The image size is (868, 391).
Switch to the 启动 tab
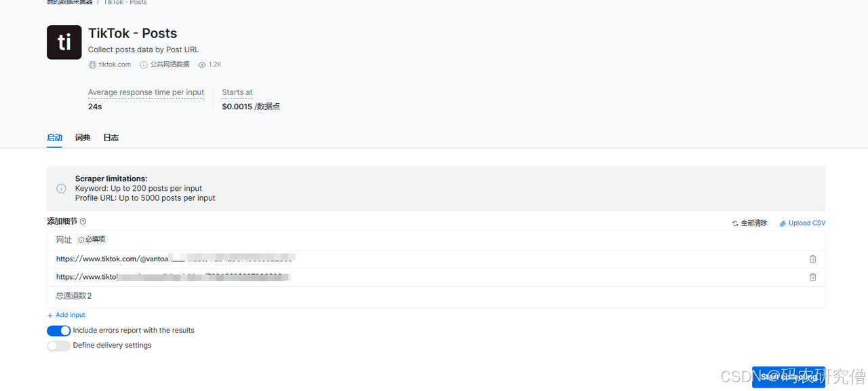point(54,138)
